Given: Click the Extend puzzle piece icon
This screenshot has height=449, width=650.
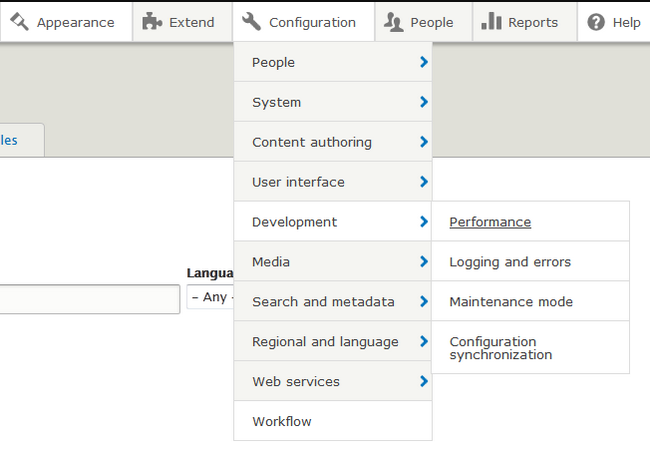Looking at the screenshot, I should click(152, 22).
